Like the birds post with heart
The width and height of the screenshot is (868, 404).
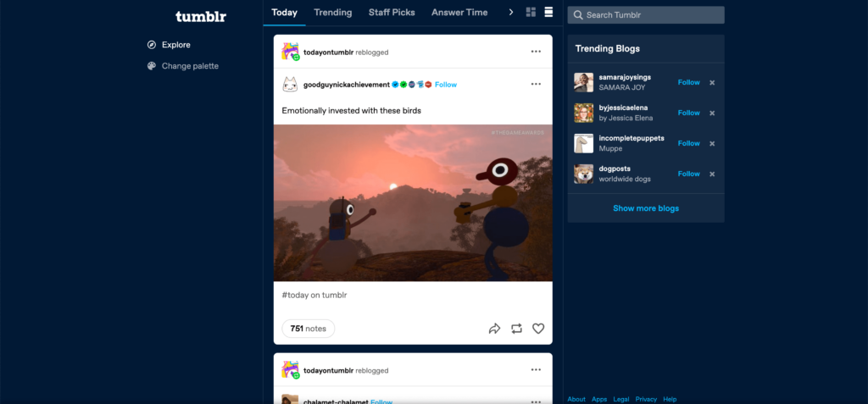point(538,329)
